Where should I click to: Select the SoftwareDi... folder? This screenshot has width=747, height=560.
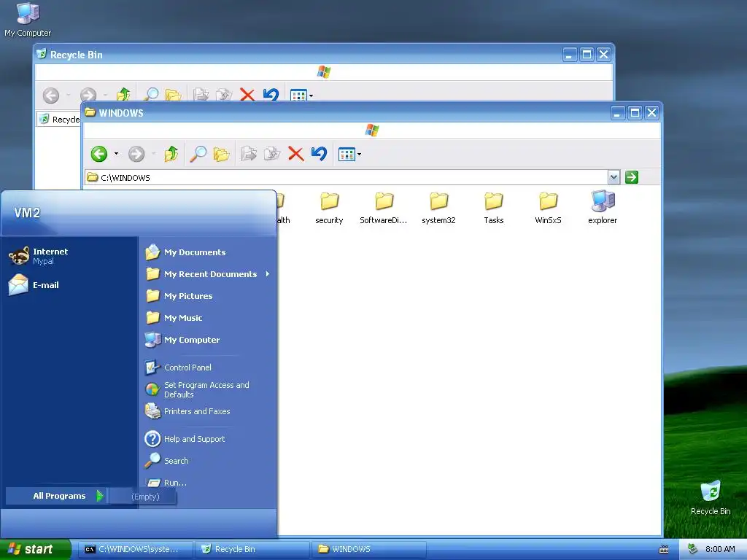384,208
